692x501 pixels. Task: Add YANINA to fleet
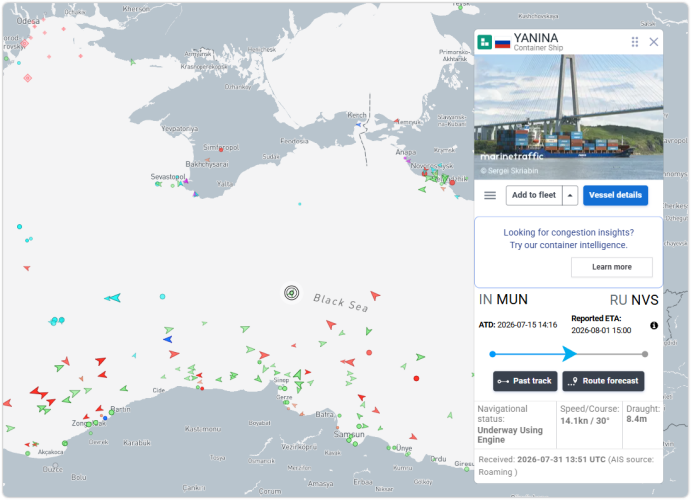pos(534,196)
